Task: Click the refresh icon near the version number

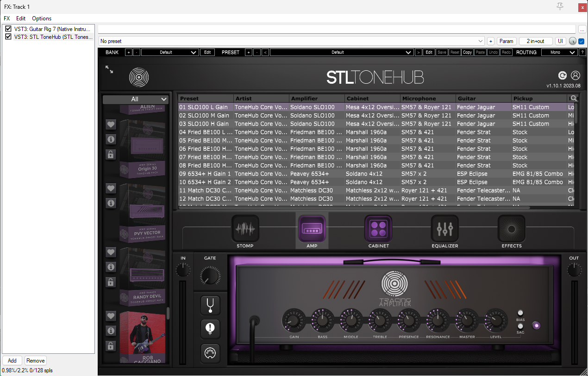Action: click(563, 75)
